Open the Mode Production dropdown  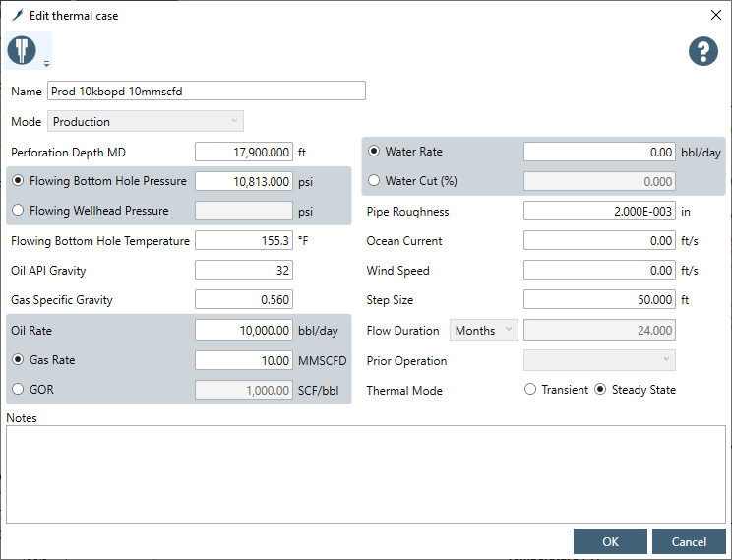[146, 121]
